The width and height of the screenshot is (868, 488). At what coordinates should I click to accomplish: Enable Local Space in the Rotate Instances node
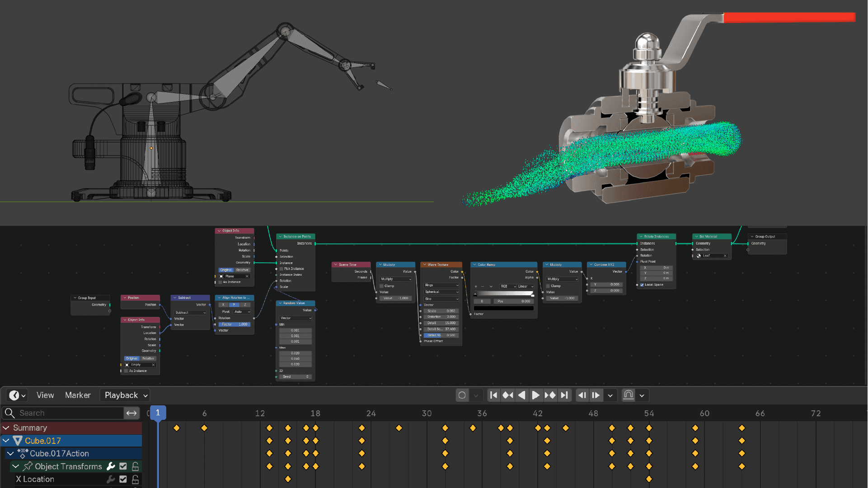click(642, 285)
